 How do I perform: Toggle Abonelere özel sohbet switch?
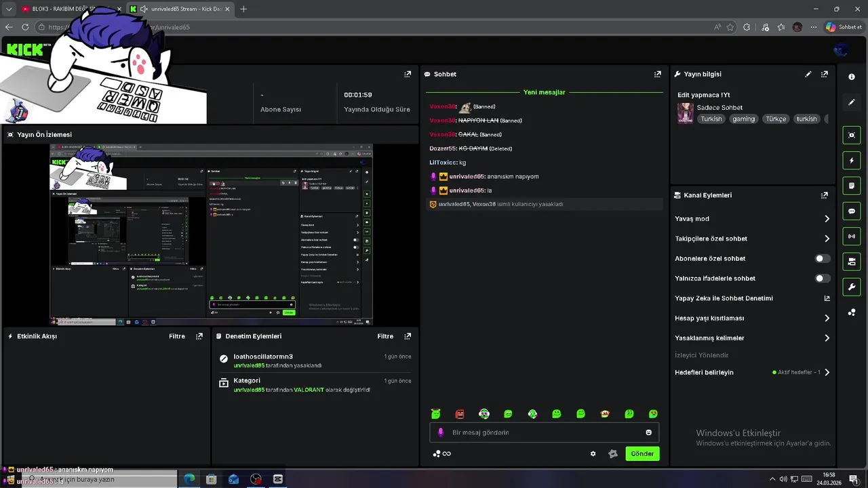[822, 258]
